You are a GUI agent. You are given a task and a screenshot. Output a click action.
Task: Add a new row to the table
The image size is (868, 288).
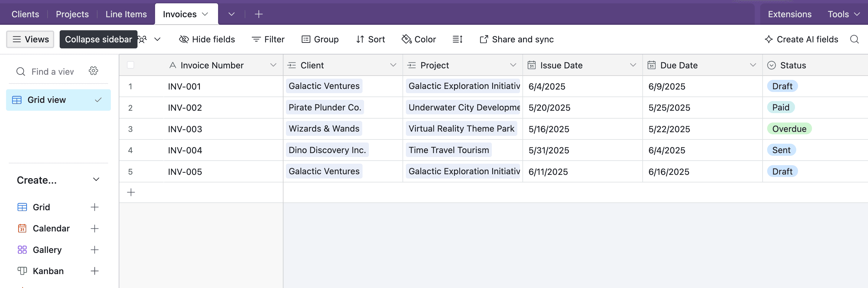pyautogui.click(x=131, y=192)
